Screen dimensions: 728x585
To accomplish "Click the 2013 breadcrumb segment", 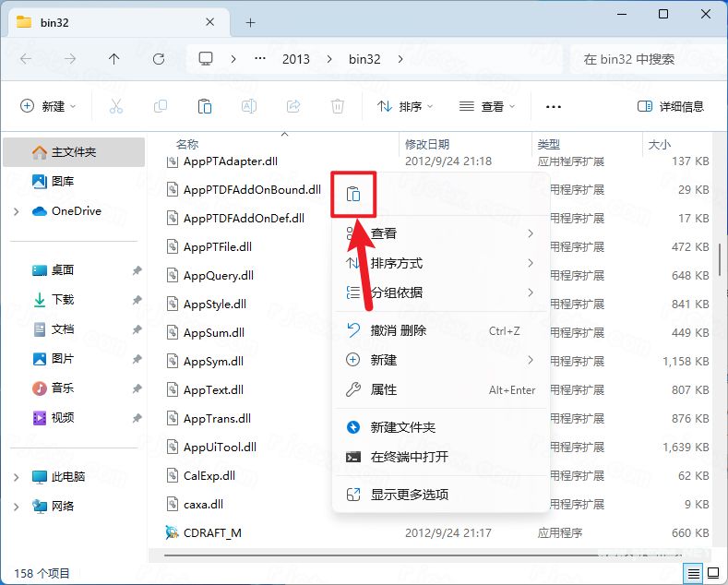I will coord(296,59).
